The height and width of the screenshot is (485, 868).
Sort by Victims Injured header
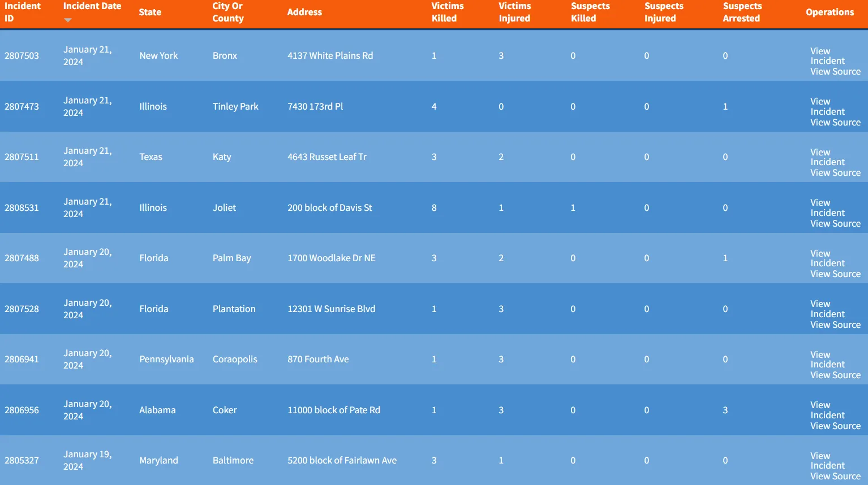pos(514,12)
